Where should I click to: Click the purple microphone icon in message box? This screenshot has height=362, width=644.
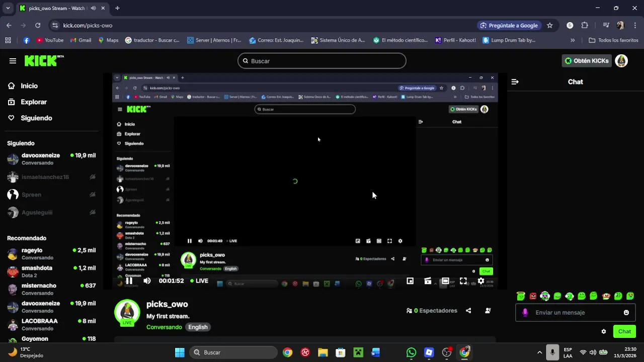(525, 312)
